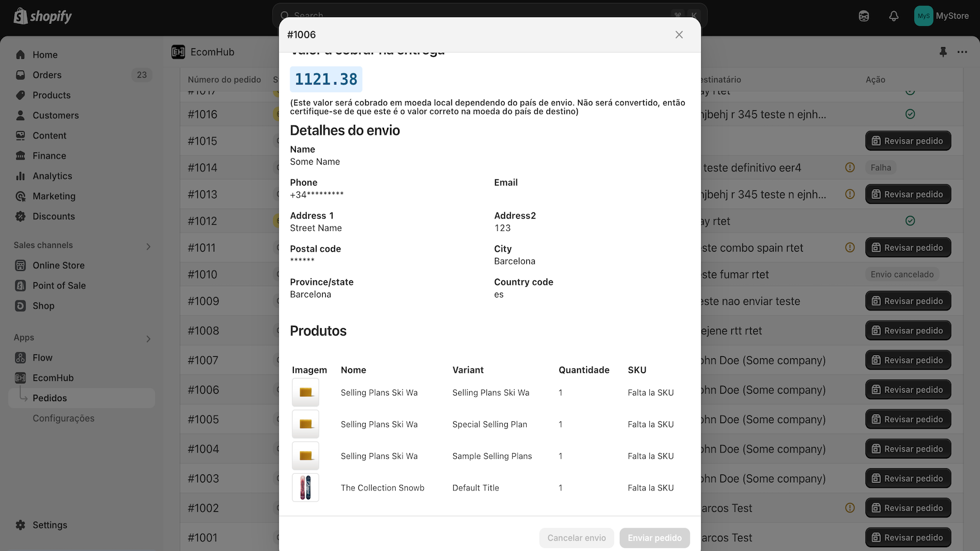Open the Selling Plans Ski Wa first thumbnail
The width and height of the screenshot is (980, 551).
pos(306,392)
